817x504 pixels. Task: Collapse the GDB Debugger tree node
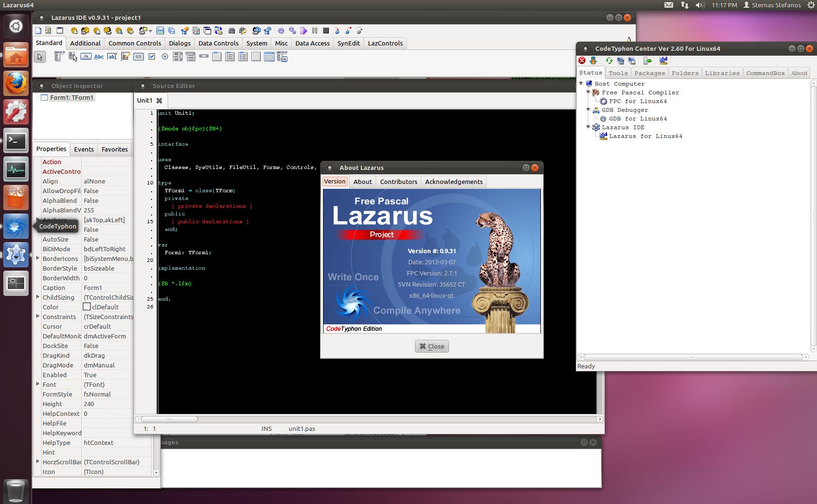point(588,109)
